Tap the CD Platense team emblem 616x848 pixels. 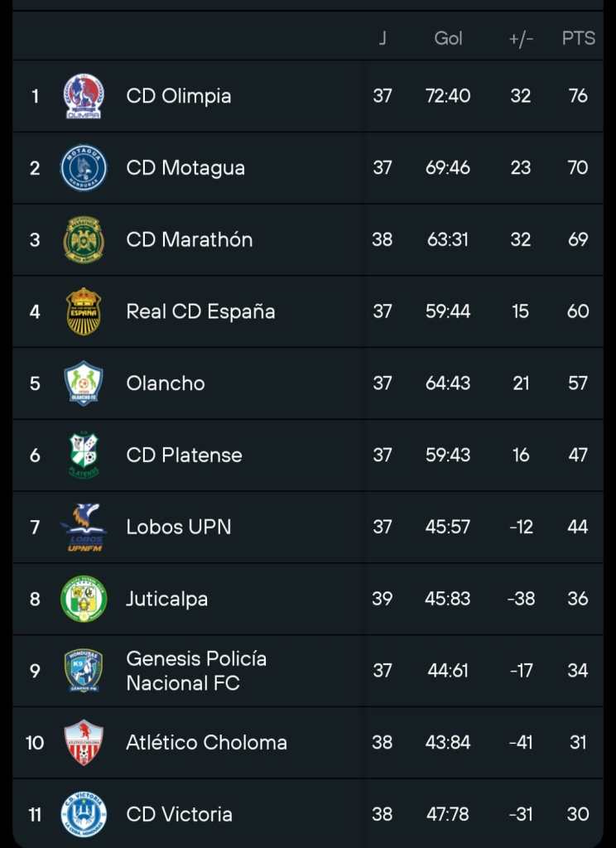pyautogui.click(x=84, y=455)
